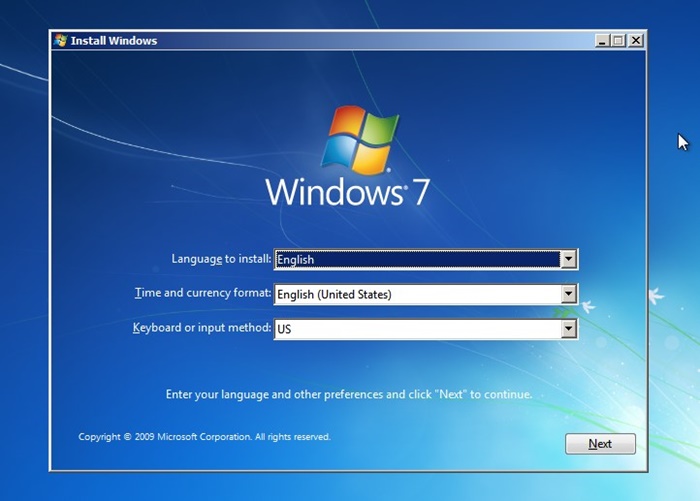700x501 pixels.
Task: Click the "Time and currency format:" label
Action: pyautogui.click(x=203, y=293)
